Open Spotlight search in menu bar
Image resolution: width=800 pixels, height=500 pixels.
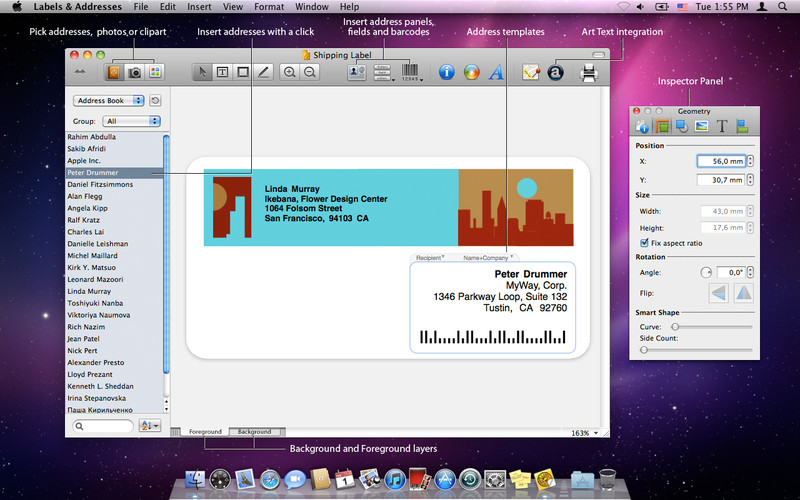782,7
